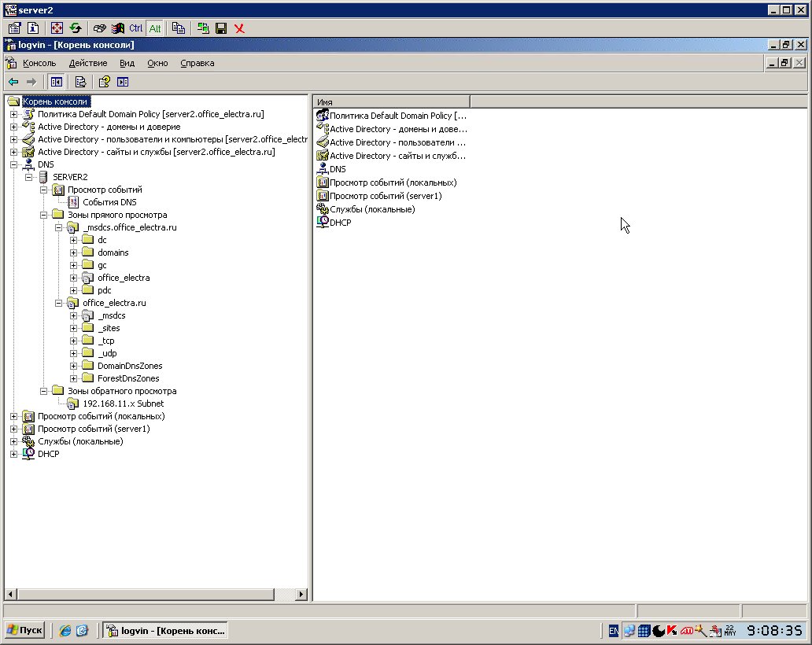Open the Справка menu
This screenshot has height=645, width=812.
click(x=197, y=63)
